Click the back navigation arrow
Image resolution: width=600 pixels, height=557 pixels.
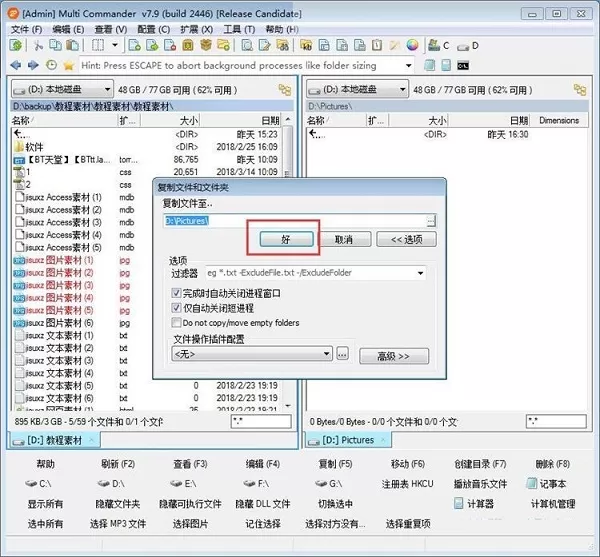(x=16, y=65)
